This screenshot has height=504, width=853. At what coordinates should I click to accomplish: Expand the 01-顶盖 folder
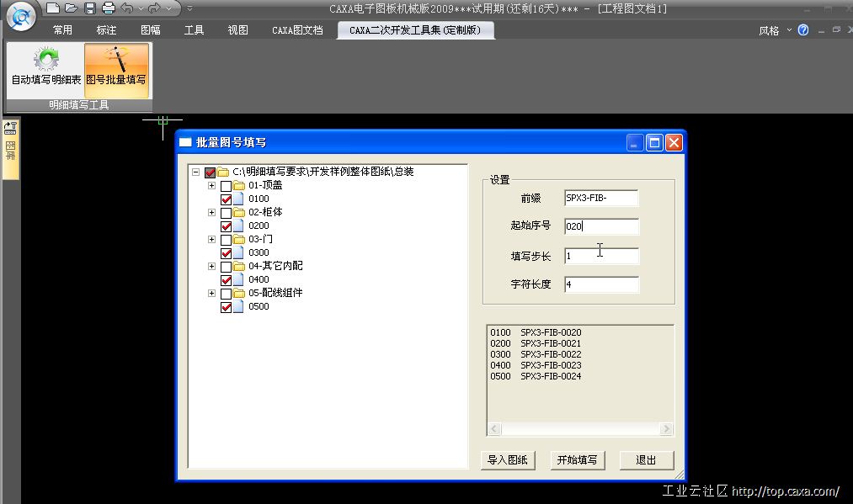point(211,185)
